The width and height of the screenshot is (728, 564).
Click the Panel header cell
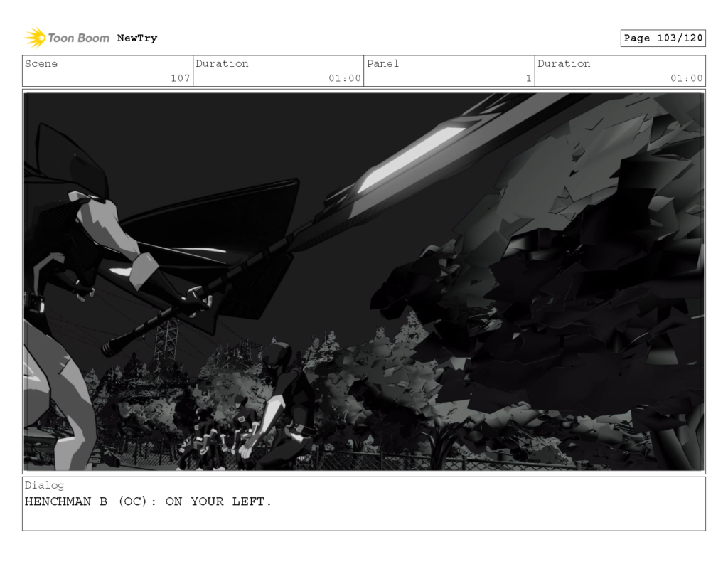click(382, 63)
